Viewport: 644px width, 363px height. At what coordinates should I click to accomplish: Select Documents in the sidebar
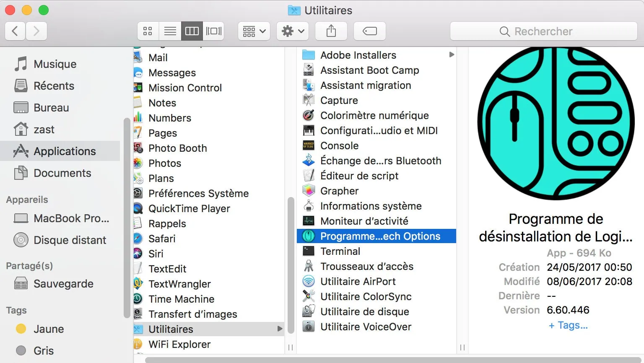click(x=62, y=173)
